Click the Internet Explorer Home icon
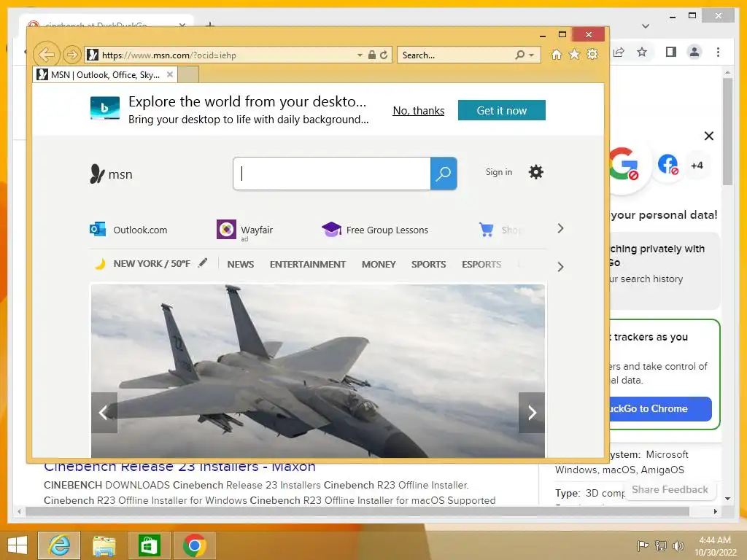747x560 pixels. 556,54
